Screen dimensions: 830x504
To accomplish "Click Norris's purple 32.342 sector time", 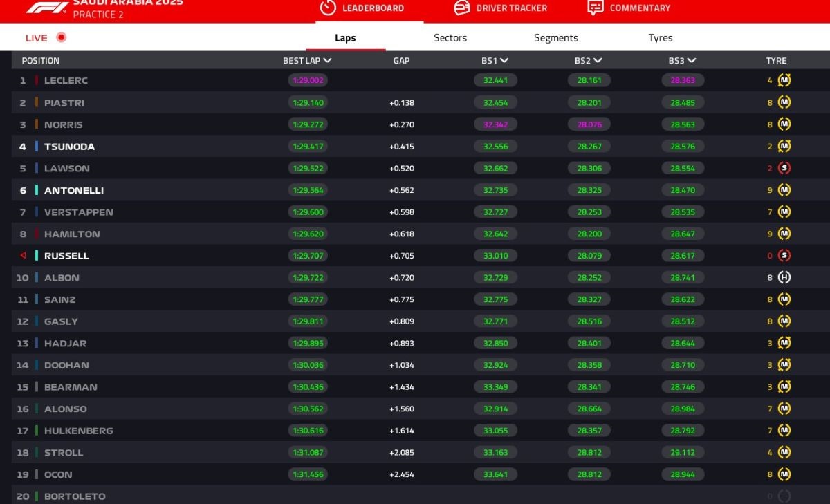I will [x=495, y=124].
